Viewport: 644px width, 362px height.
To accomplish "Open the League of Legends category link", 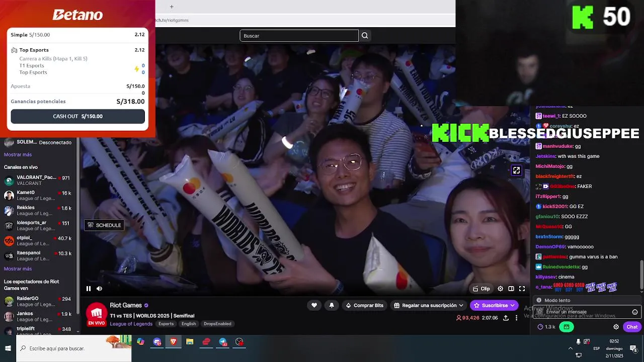I will pos(131,324).
